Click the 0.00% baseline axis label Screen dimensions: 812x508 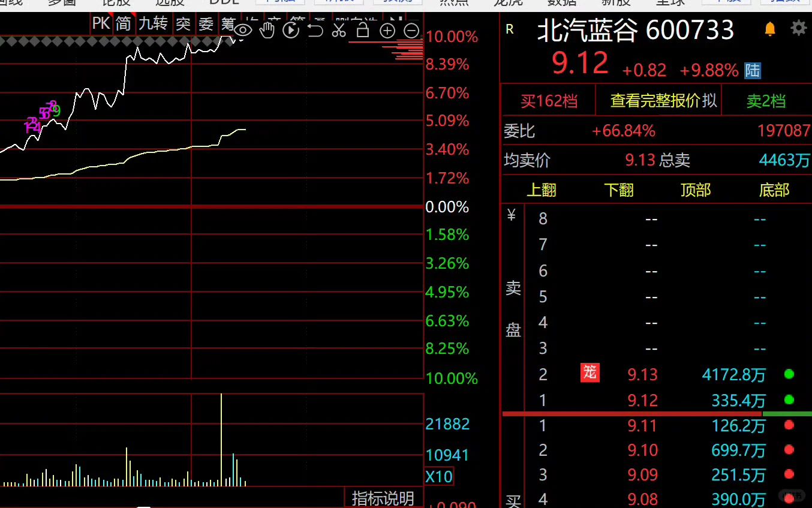click(x=447, y=207)
